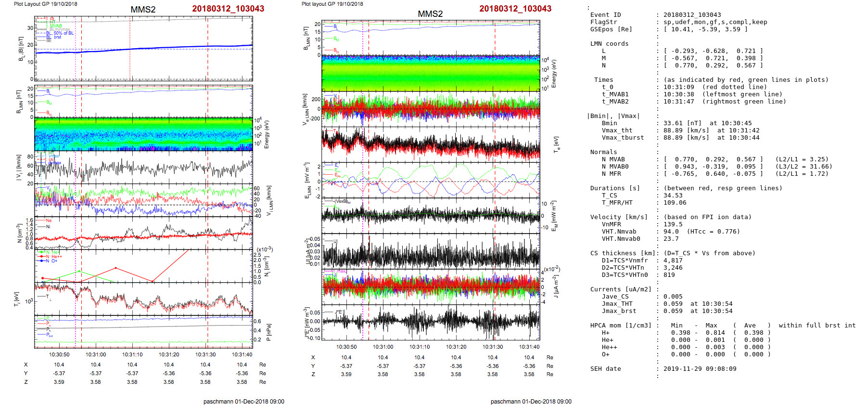Select the D1 thickness '4,817'
Image resolution: width=868 pixels, height=405 pixels.
[x=673, y=261]
